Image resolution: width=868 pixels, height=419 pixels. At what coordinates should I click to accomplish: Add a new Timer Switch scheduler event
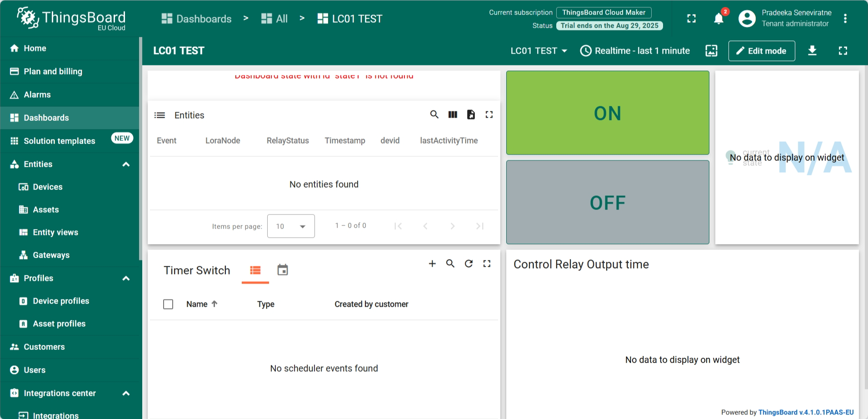(432, 264)
